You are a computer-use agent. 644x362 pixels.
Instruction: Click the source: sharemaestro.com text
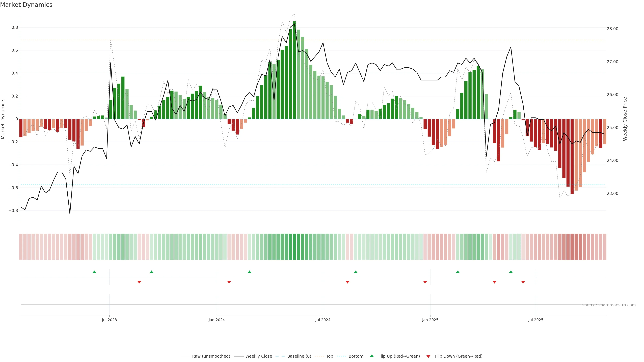click(x=609, y=305)
